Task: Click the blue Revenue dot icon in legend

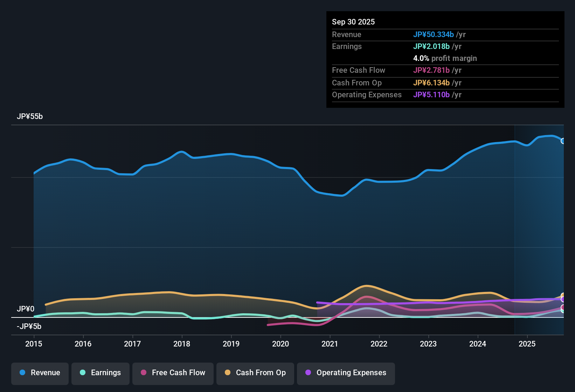Action: 22,373
